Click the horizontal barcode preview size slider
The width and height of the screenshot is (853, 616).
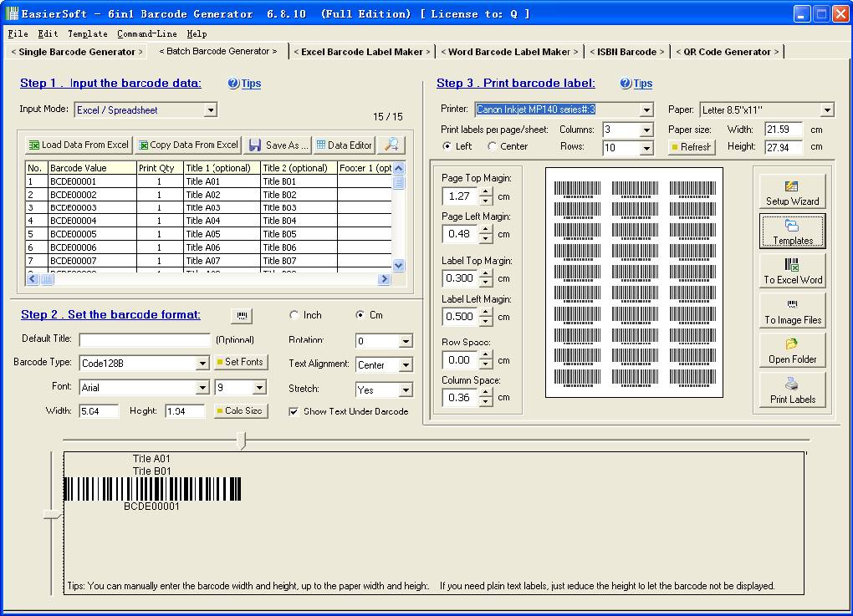click(242, 440)
